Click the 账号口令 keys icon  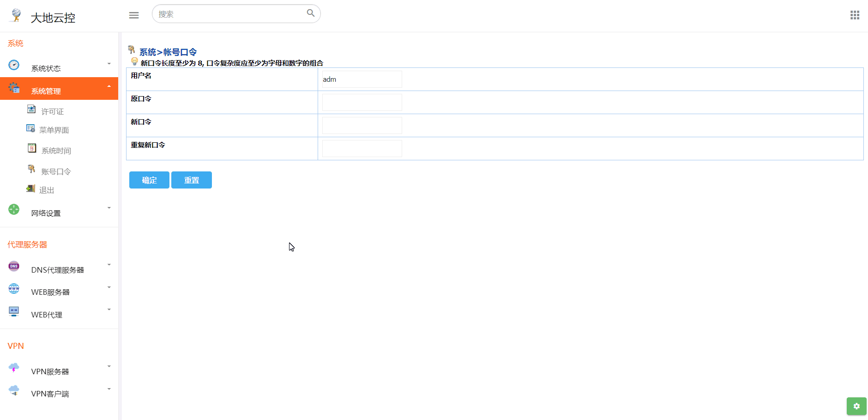[31, 169]
